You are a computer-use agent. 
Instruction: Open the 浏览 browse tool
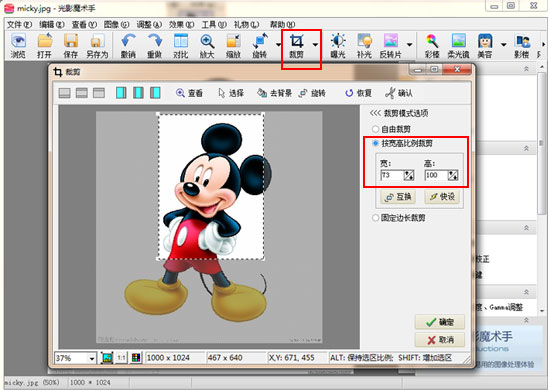click(18, 46)
